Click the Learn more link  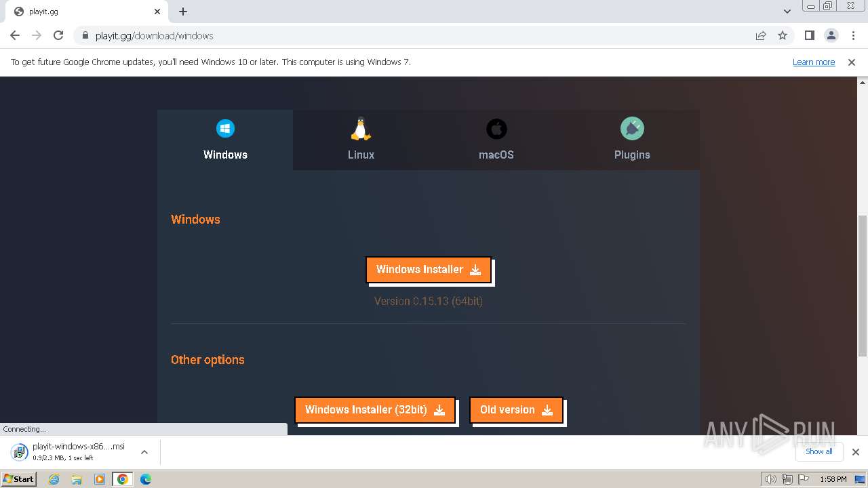[814, 62]
